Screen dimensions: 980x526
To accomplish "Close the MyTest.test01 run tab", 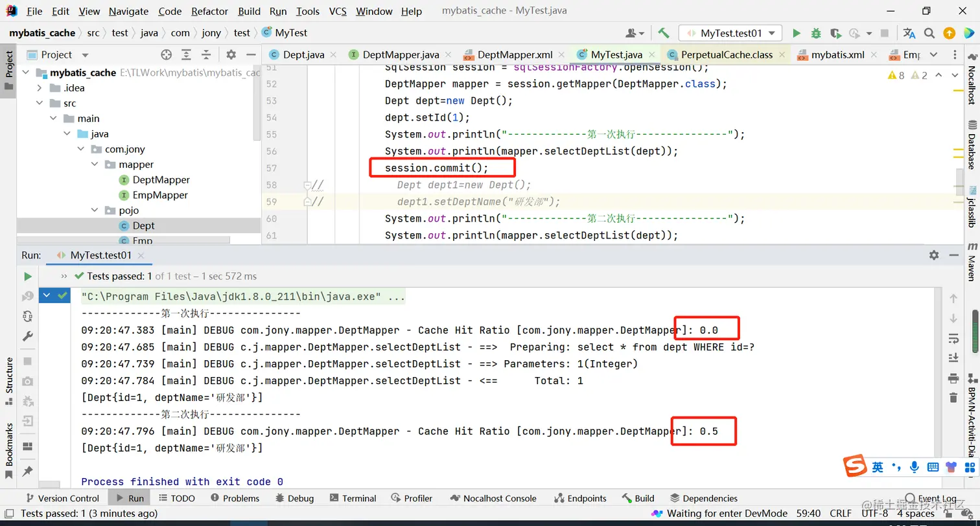I will (141, 256).
